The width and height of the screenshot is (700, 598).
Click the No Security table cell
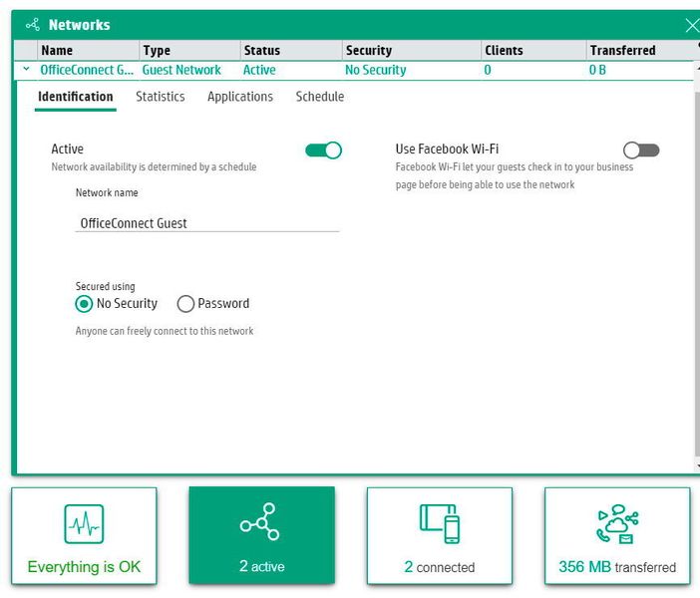coord(376,70)
